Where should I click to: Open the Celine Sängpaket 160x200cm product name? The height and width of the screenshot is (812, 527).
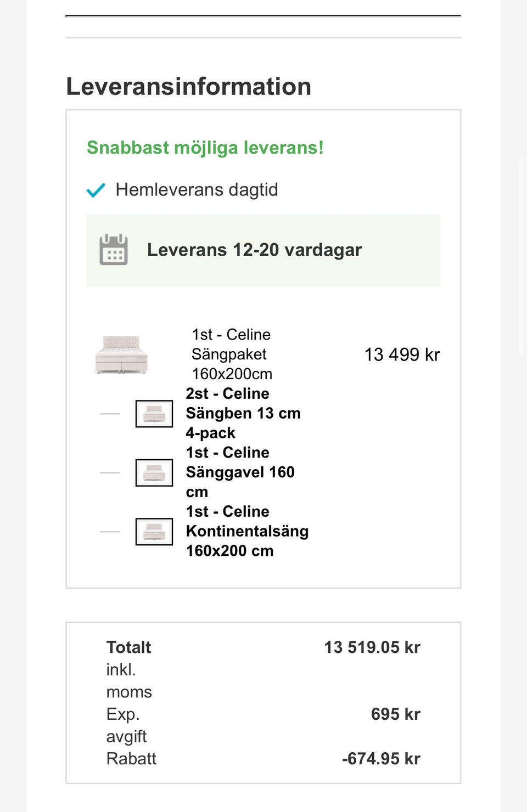232,354
